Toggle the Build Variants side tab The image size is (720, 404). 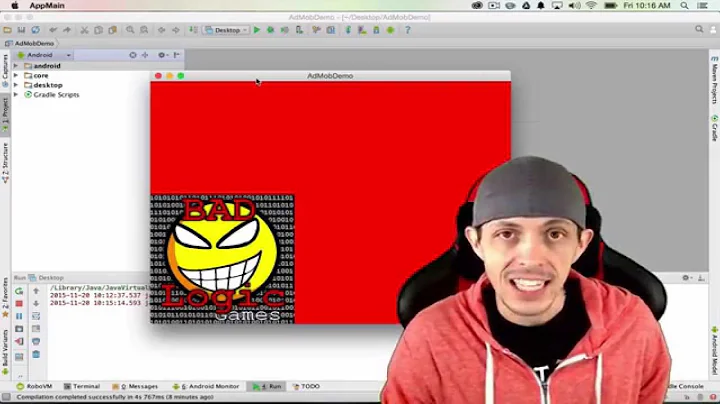[x=5, y=352]
